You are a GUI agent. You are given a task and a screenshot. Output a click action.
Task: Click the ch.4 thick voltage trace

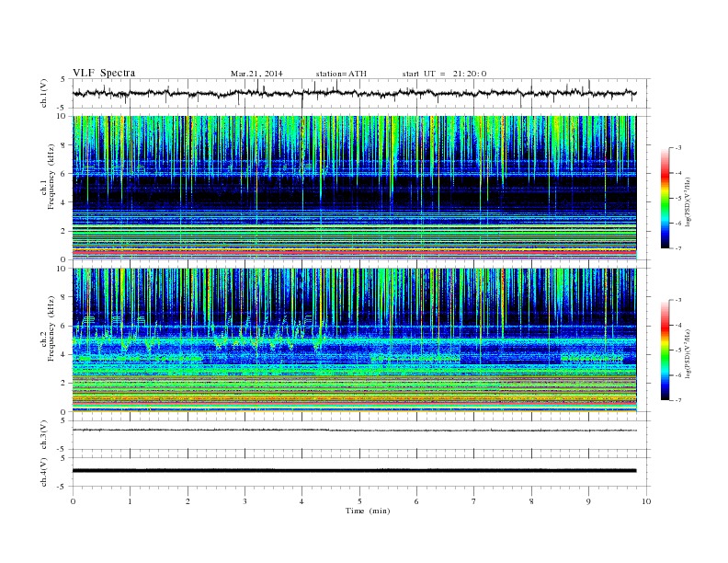[x=354, y=471]
